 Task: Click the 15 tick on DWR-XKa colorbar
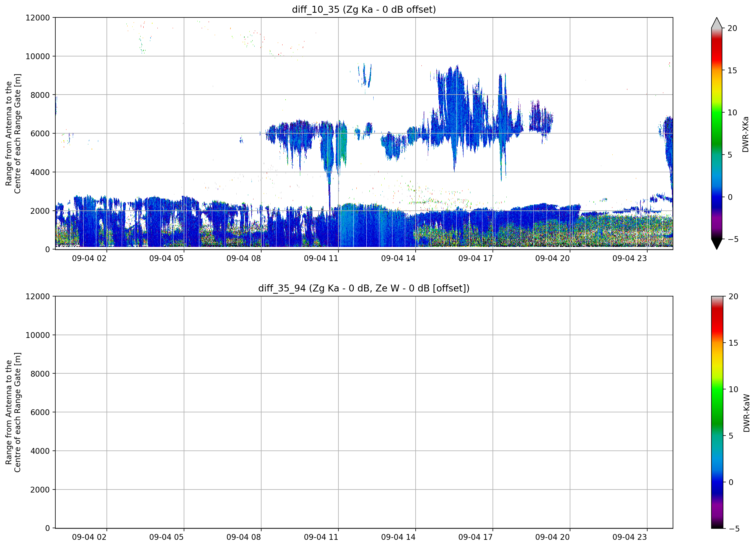[732, 70]
